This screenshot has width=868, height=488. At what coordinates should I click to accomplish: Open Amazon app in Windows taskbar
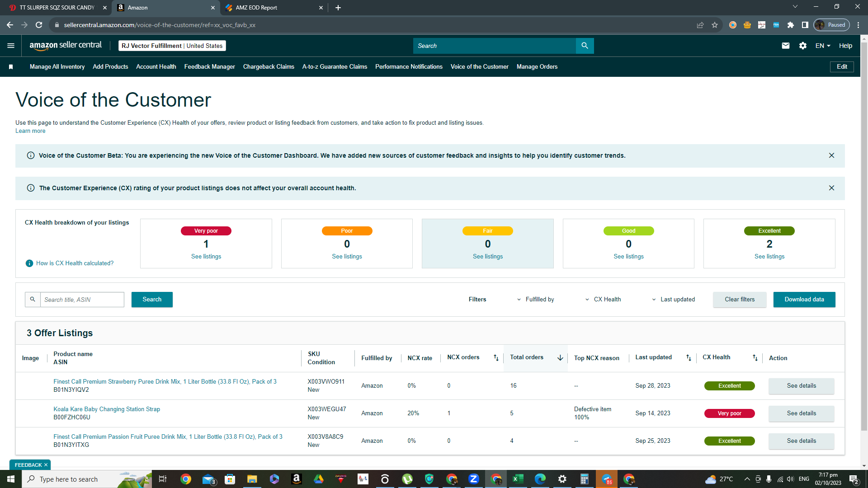297,479
